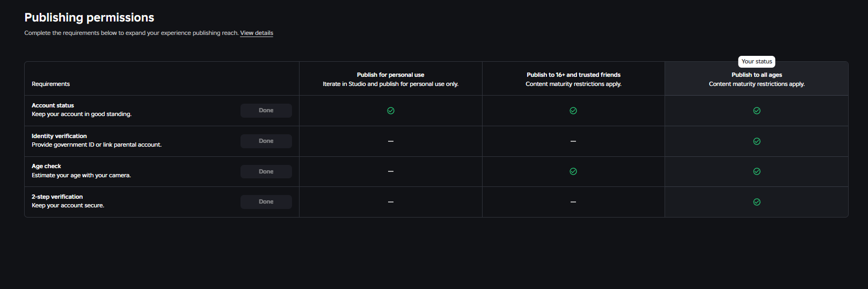Screen dimensions: 868x289
Task: Click Done button for Account status
Action: pyautogui.click(x=266, y=111)
